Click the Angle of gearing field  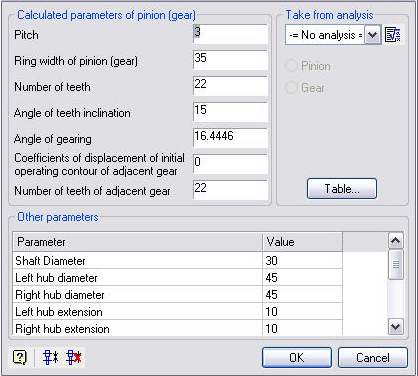click(230, 138)
